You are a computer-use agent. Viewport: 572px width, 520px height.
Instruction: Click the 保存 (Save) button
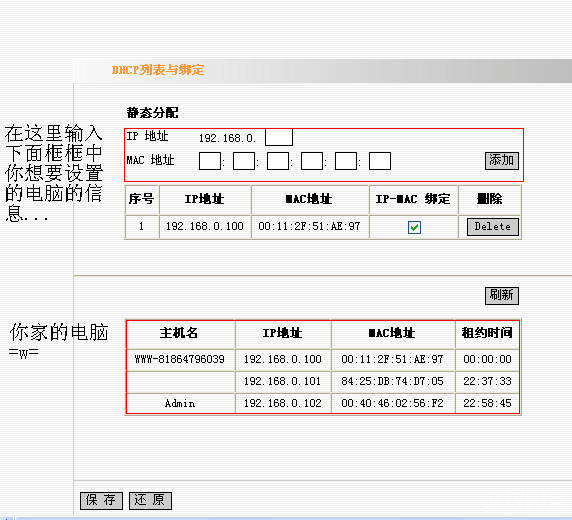coord(101,500)
